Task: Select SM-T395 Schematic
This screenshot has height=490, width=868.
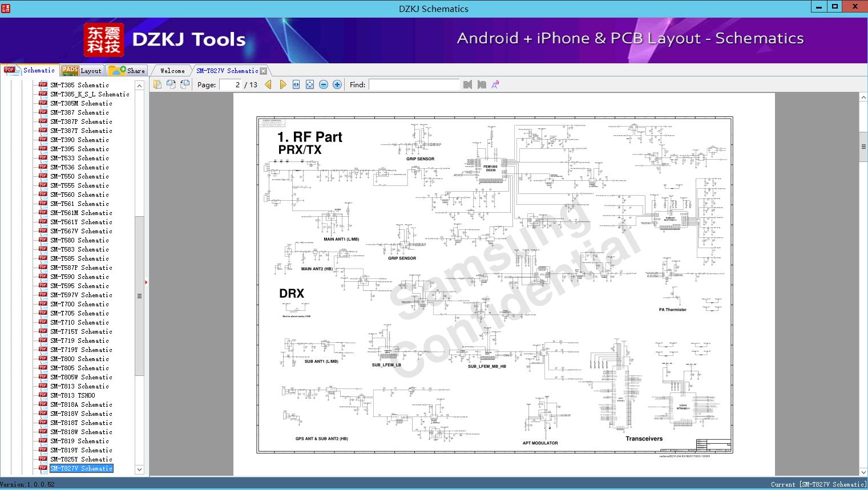Action: (x=79, y=149)
